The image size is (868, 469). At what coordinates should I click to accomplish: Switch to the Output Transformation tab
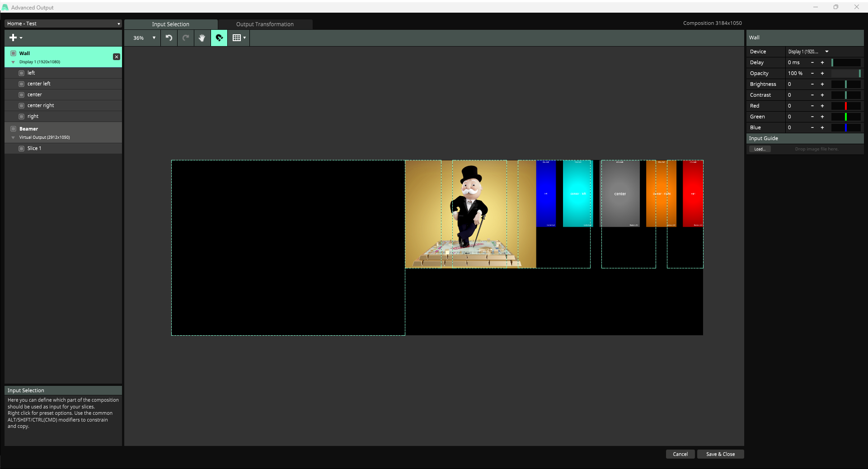(265, 24)
